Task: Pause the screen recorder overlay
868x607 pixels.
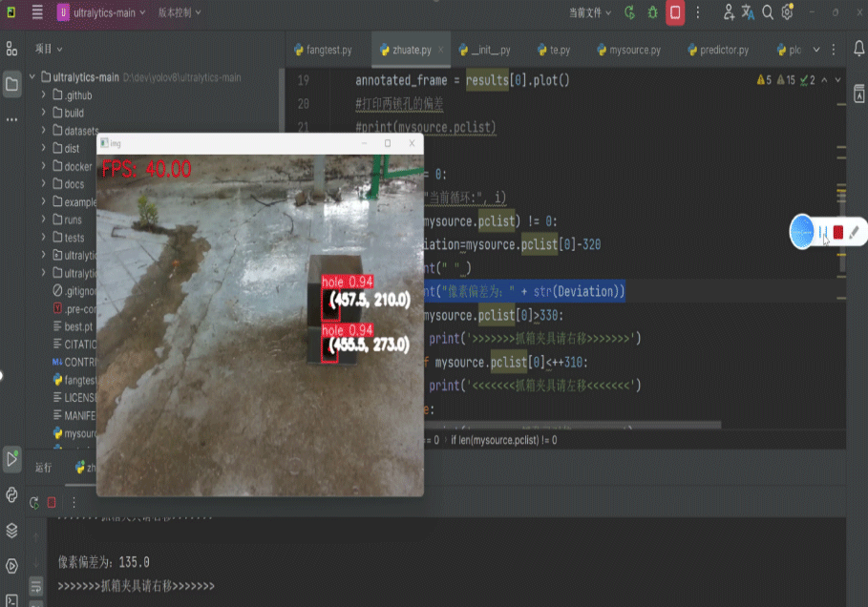Action: pos(822,232)
